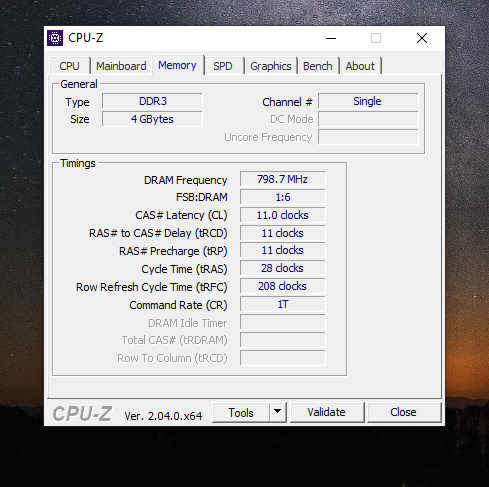The width and height of the screenshot is (489, 487).
Task: Click the FSB:DRAM label
Action: (x=202, y=197)
